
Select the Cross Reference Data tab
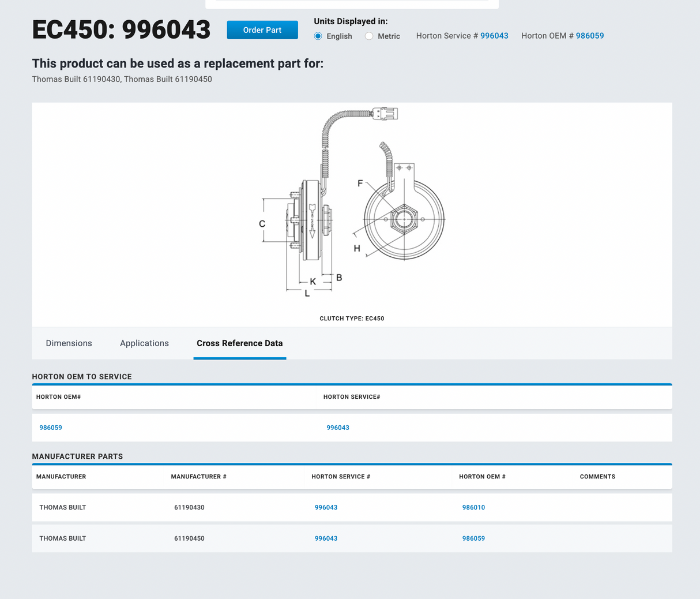click(x=239, y=343)
